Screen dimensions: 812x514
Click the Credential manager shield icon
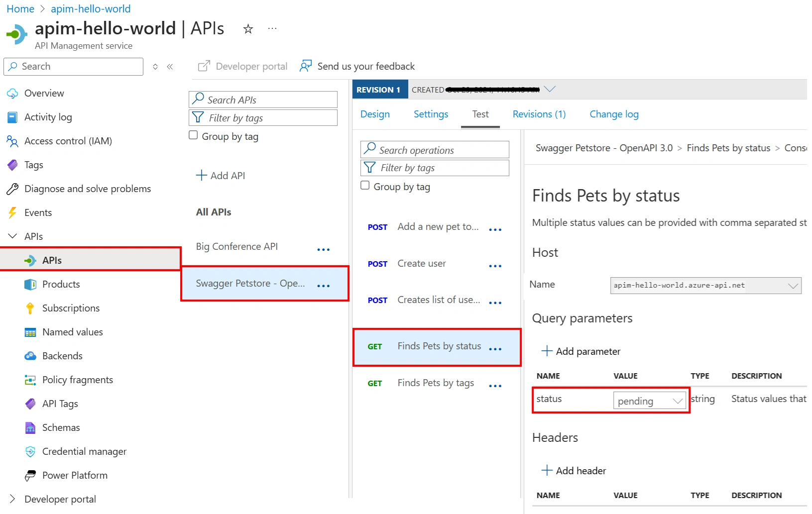point(30,452)
